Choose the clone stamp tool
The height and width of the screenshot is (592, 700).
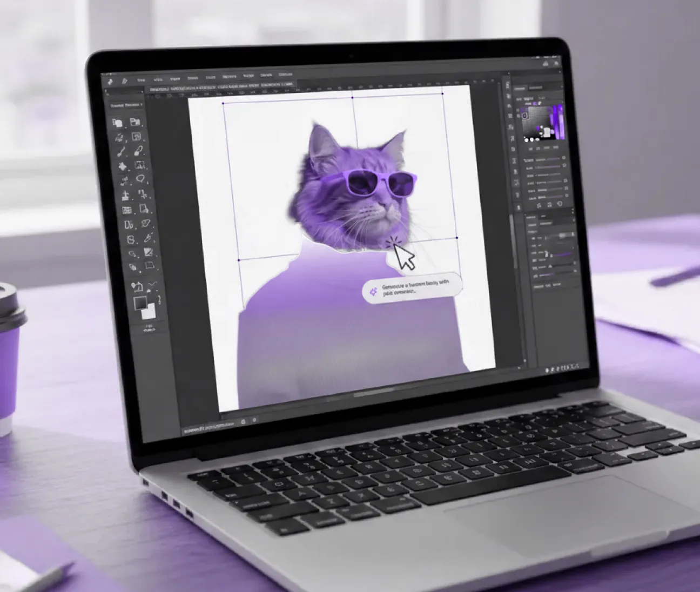coord(126,196)
